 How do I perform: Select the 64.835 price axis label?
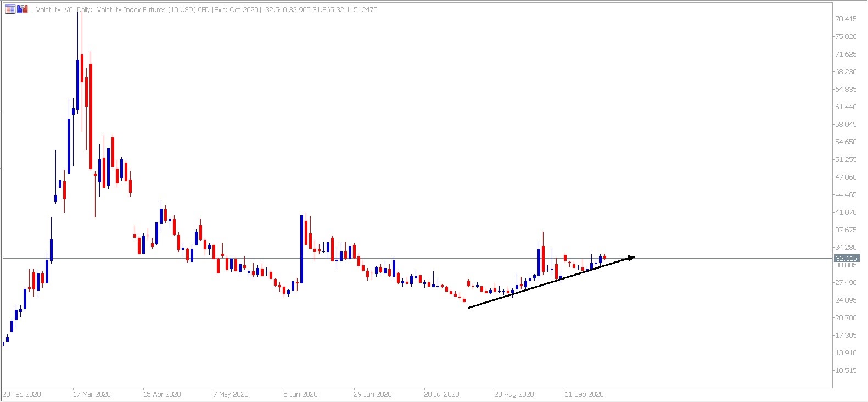845,90
